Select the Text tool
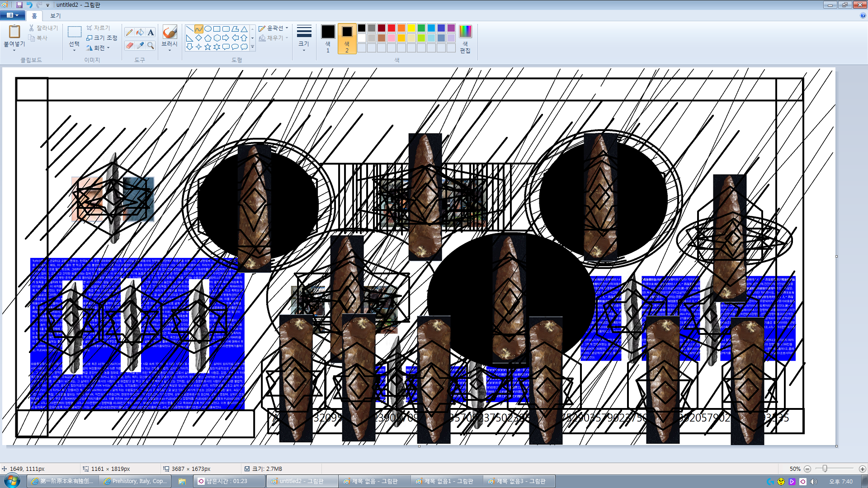The width and height of the screenshot is (868, 488). (151, 32)
